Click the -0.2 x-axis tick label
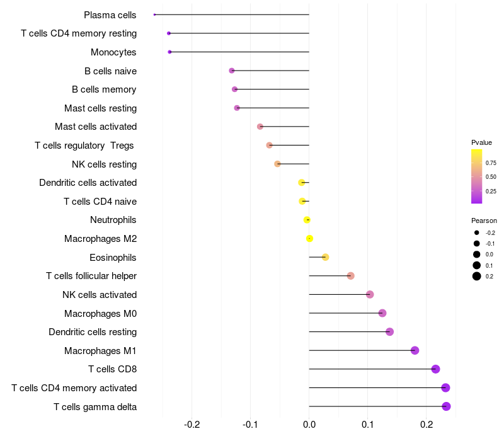 192,425
